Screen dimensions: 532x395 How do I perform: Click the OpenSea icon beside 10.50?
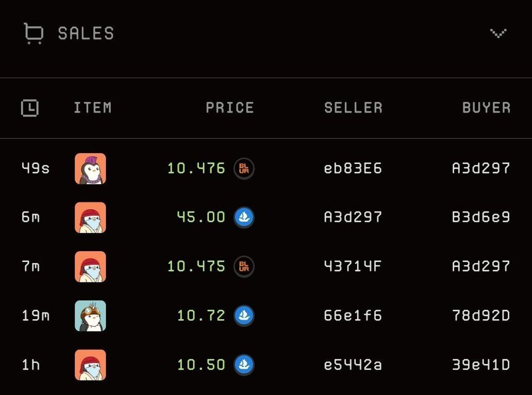coord(244,365)
